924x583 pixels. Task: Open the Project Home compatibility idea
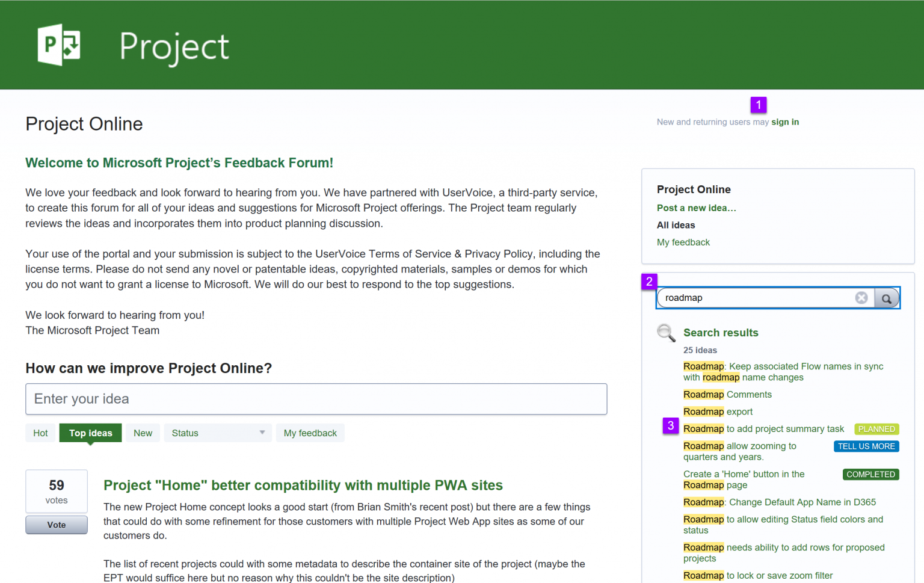point(303,485)
